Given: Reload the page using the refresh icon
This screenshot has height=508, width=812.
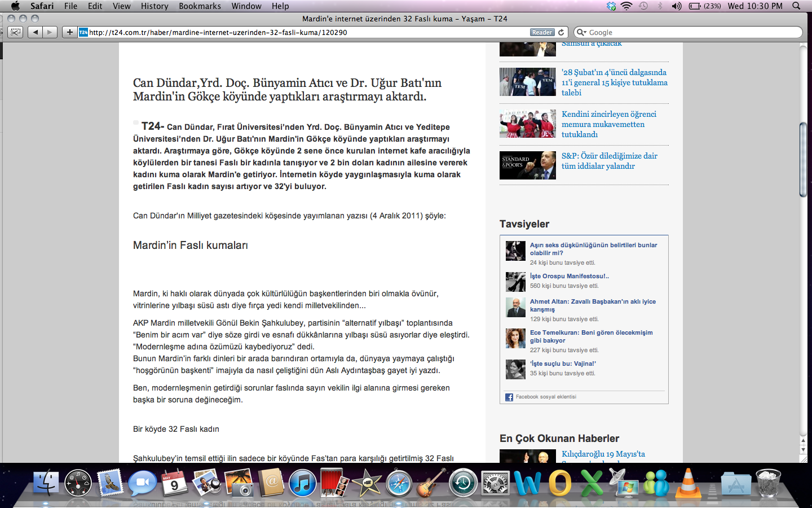Looking at the screenshot, I should pyautogui.click(x=562, y=32).
